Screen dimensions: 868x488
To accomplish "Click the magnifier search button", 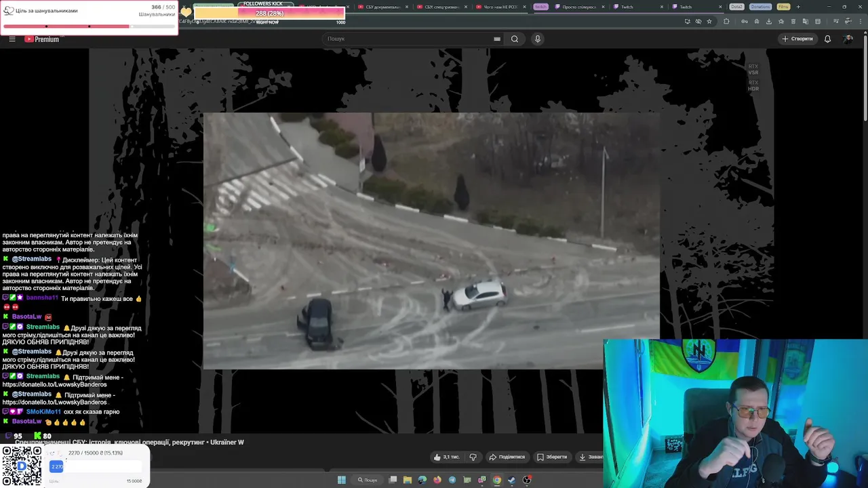I will (x=515, y=39).
